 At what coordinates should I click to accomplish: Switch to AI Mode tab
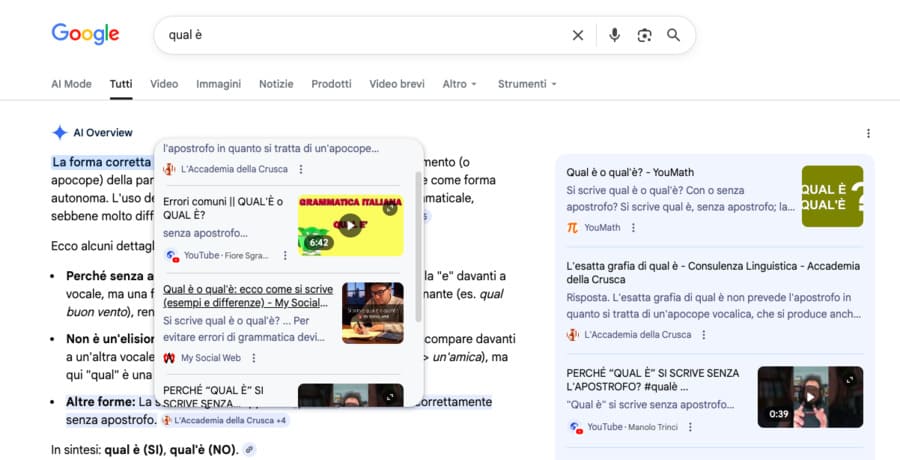click(x=71, y=84)
